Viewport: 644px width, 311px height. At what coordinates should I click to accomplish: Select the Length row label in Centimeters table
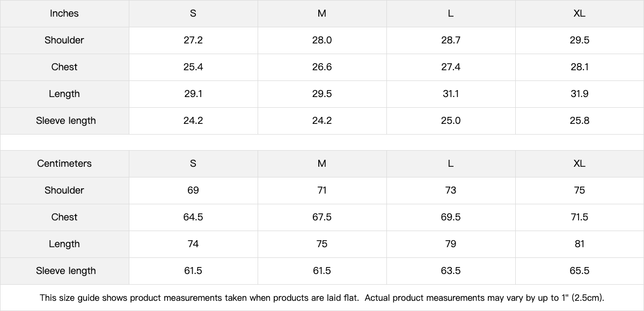coord(64,244)
